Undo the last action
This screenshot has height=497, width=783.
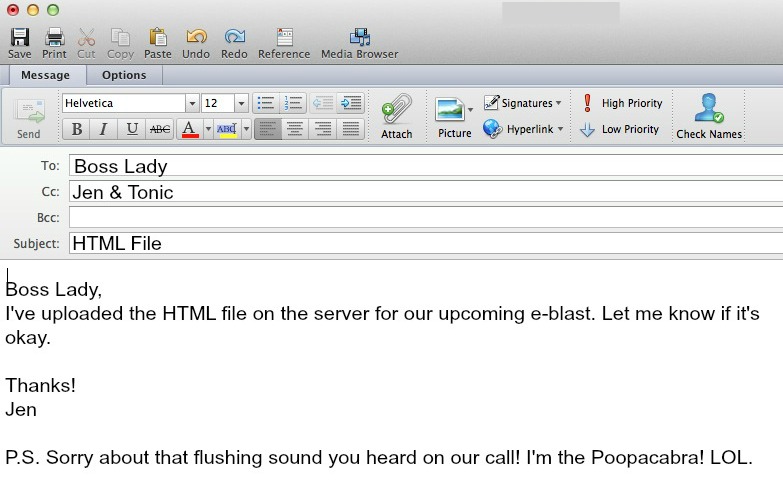coord(196,38)
